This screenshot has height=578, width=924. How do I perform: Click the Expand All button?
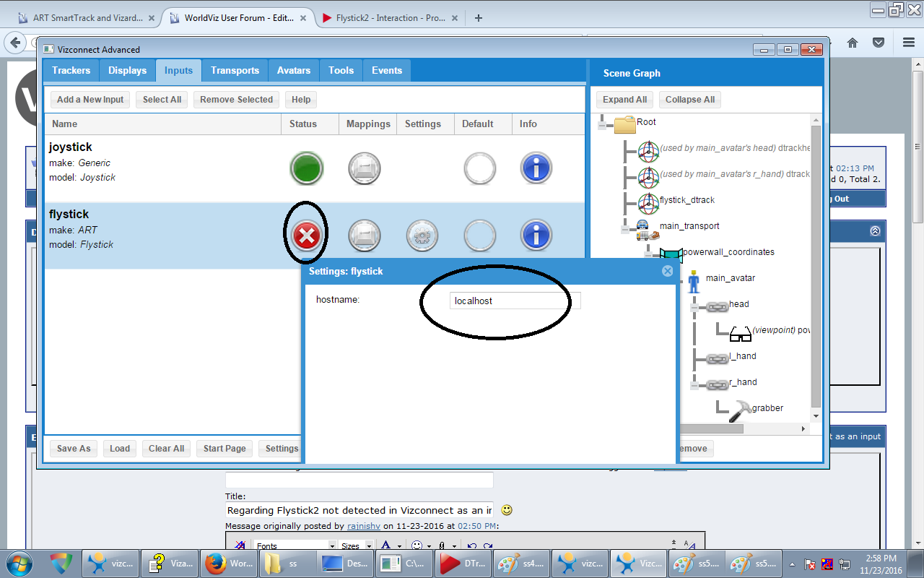coord(624,100)
